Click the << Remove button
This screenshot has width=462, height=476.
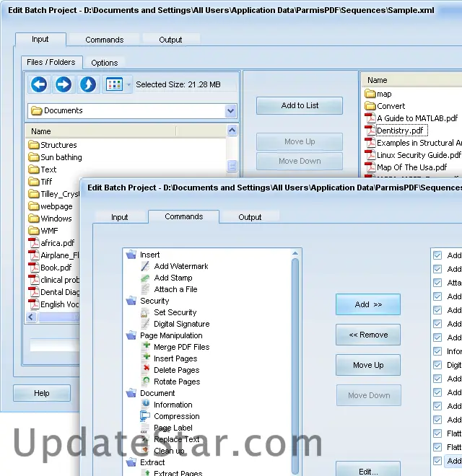pos(368,335)
